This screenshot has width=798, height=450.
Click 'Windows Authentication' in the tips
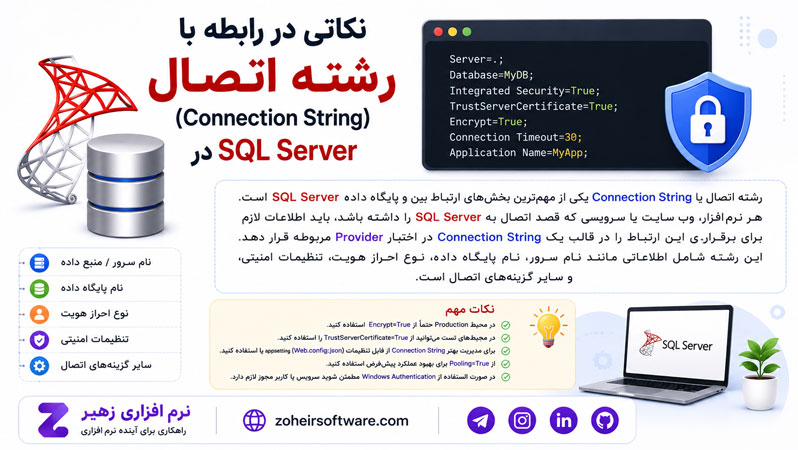point(398,377)
